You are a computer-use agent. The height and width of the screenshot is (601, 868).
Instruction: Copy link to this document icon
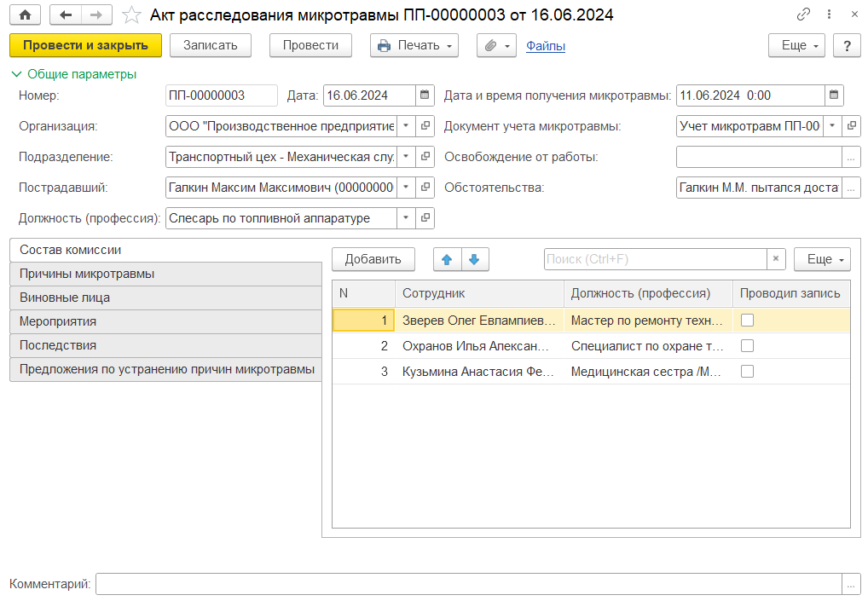pyautogui.click(x=803, y=15)
